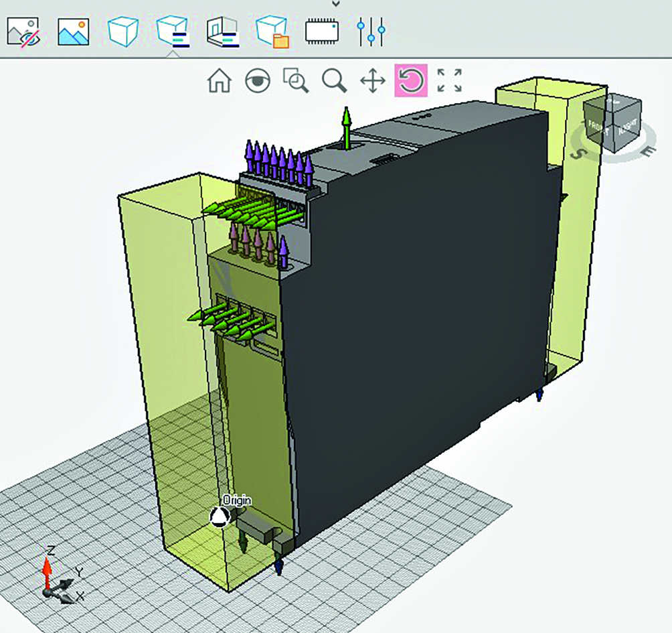Select the Origin marker in the viewport
672x633 pixels.
click(220, 516)
